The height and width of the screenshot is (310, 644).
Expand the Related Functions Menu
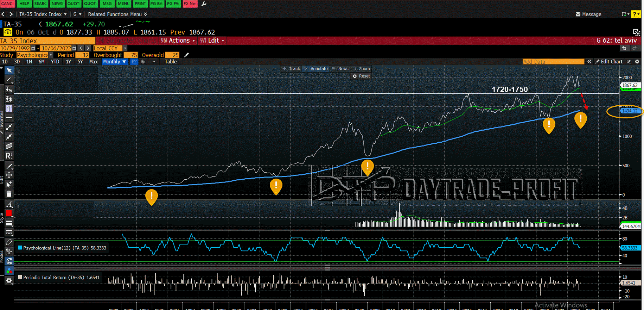[117, 14]
